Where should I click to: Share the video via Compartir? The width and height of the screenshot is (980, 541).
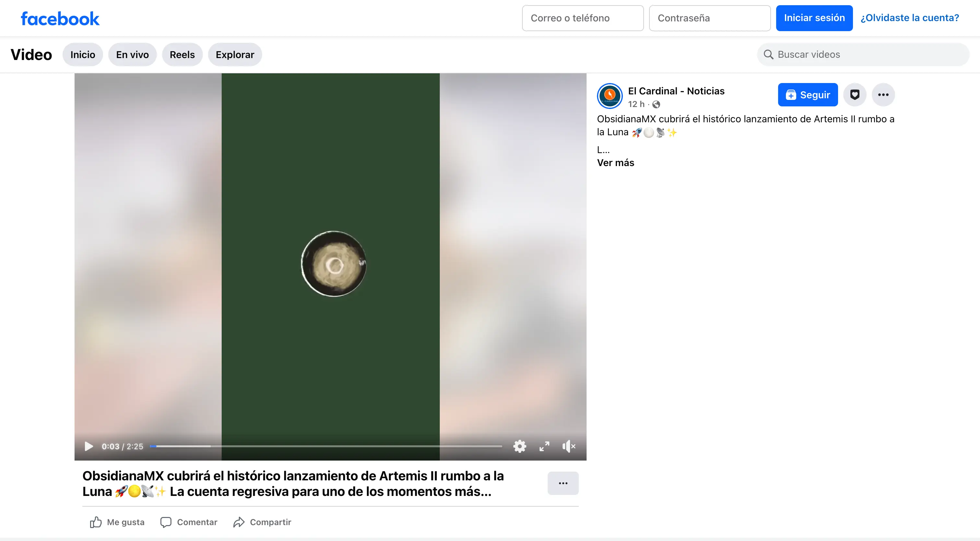point(262,522)
